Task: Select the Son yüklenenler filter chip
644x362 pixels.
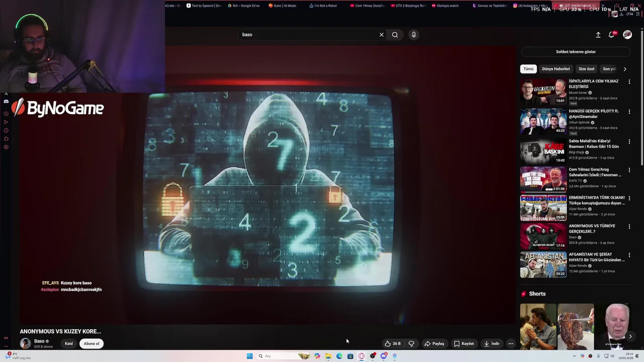Action: click(x=609, y=69)
